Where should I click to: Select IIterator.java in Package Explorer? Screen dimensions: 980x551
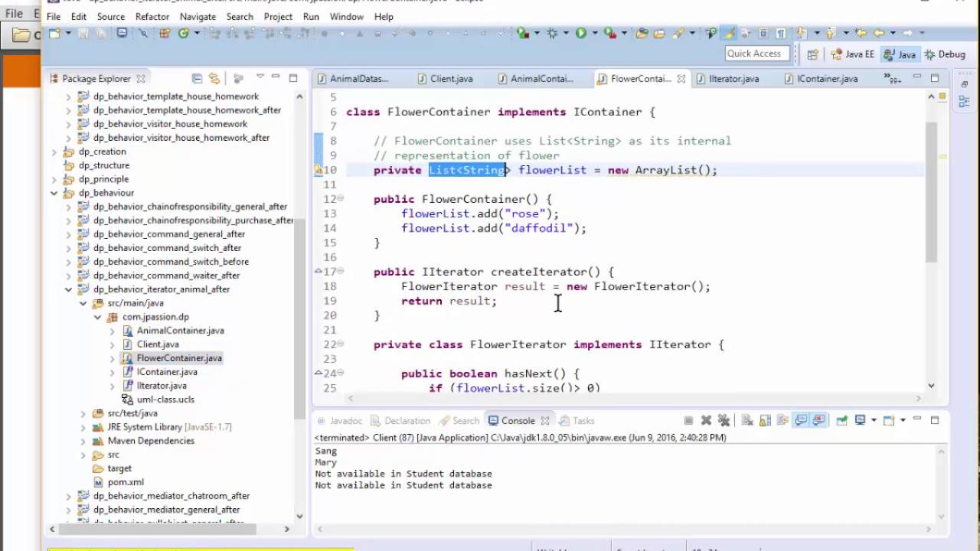pyautogui.click(x=162, y=386)
